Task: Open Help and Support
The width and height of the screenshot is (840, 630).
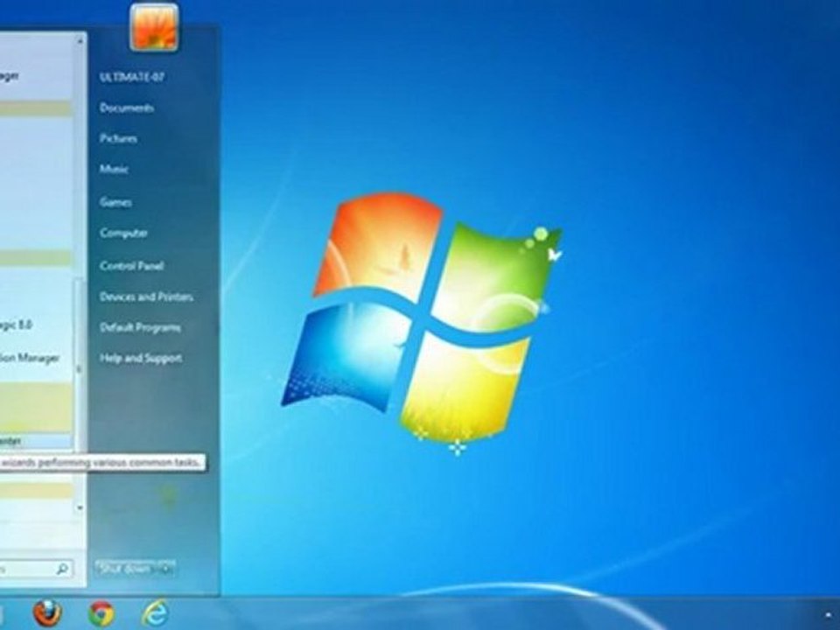Action: [x=141, y=359]
